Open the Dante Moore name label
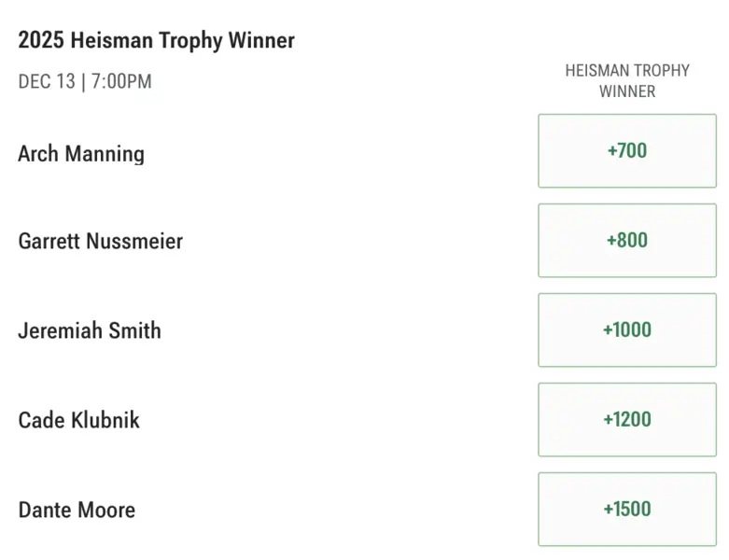Viewport: 729px width, 560px height. click(77, 510)
